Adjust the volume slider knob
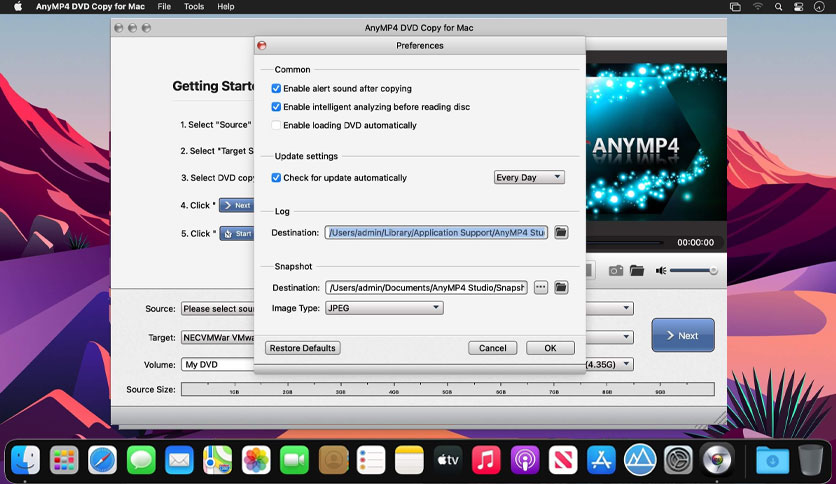836x484 pixels. point(713,271)
